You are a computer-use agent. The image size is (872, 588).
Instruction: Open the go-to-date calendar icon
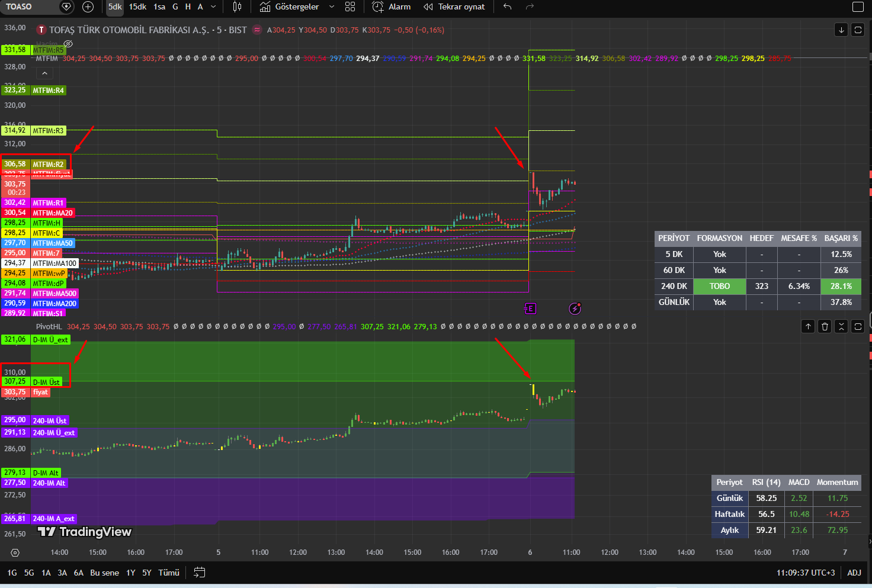(200, 573)
